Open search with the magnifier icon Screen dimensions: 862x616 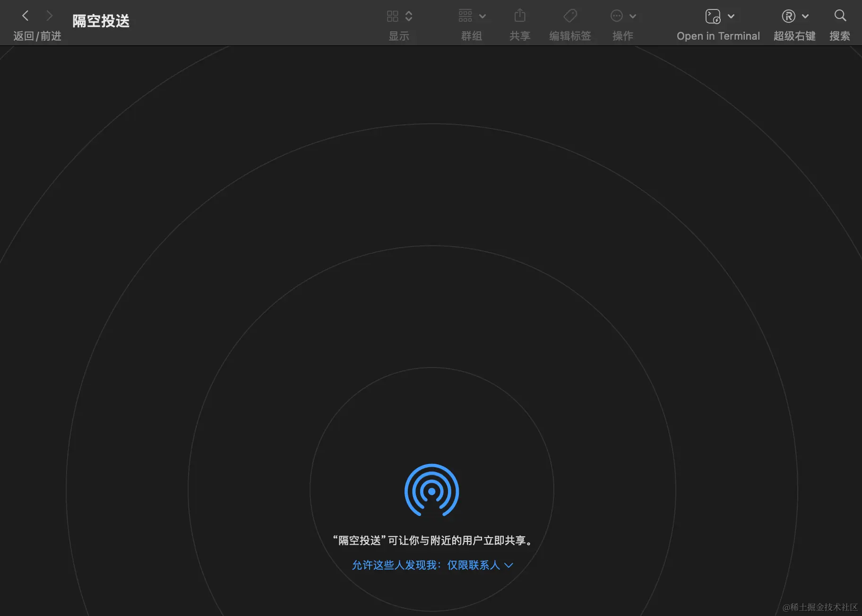(840, 16)
